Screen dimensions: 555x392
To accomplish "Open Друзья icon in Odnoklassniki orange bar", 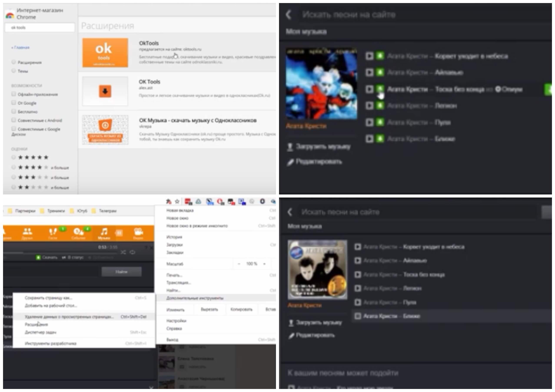I will [27, 233].
